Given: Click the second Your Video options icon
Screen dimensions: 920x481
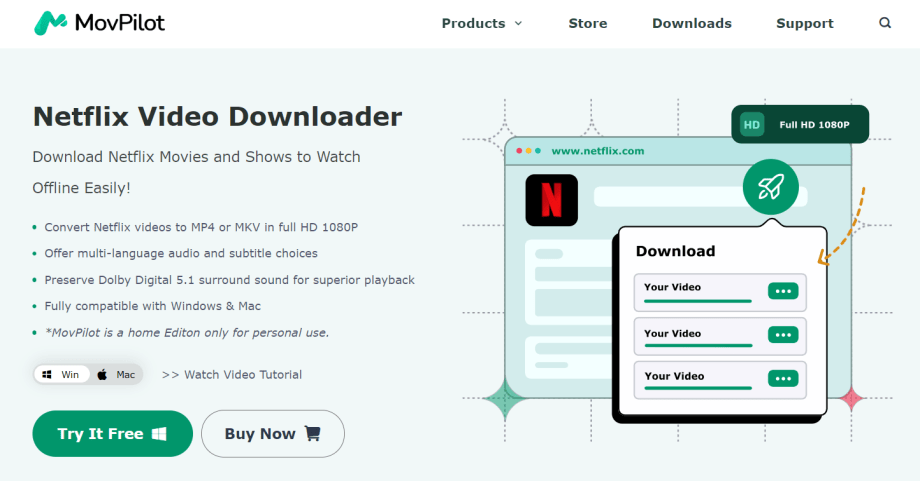Looking at the screenshot, I should tap(783, 335).
